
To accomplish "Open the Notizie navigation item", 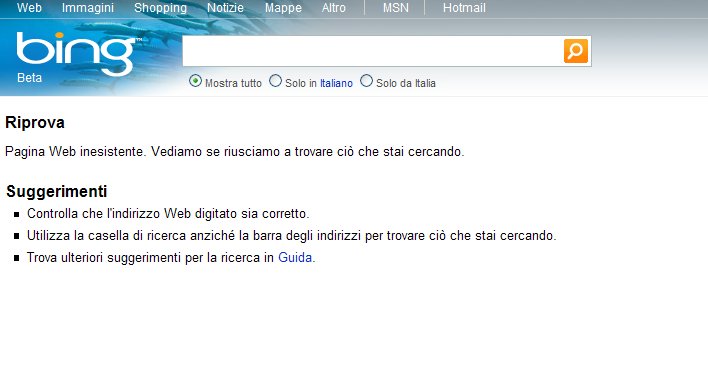I will (225, 8).
